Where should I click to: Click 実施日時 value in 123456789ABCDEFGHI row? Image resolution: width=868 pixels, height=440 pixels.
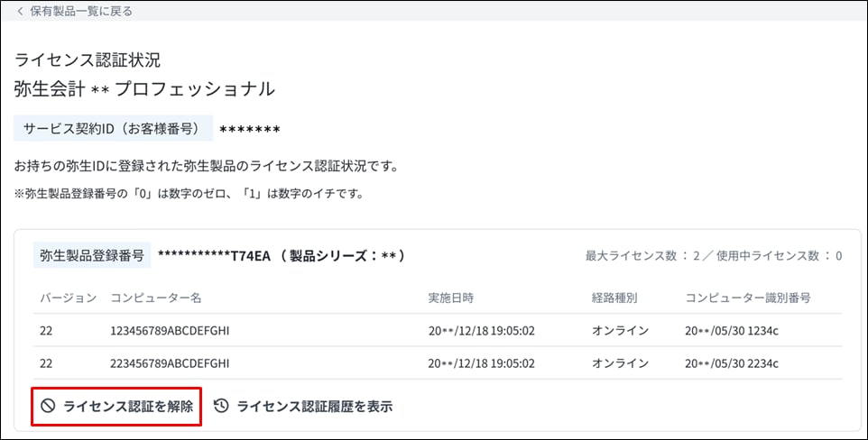tap(482, 330)
